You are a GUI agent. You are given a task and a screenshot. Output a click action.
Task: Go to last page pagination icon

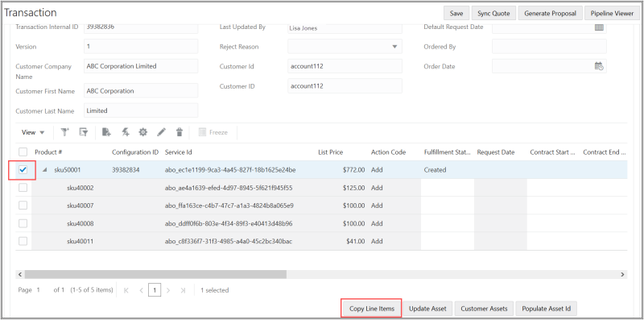183,290
